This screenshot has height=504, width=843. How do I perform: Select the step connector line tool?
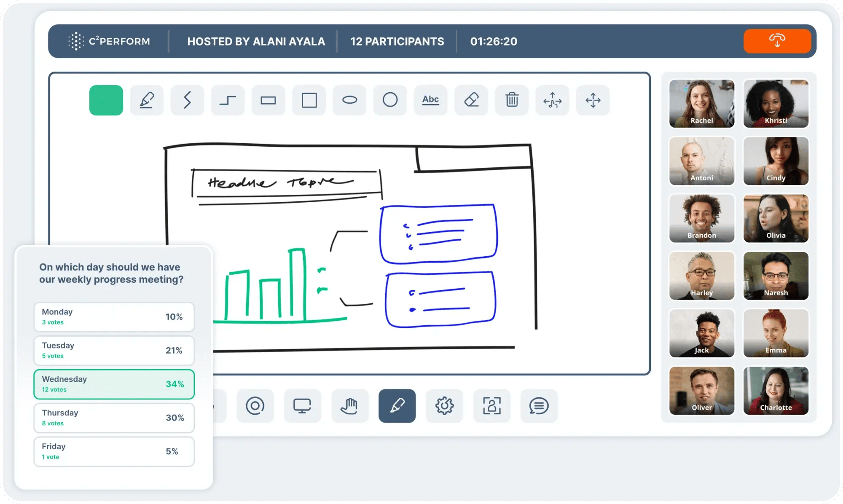[x=228, y=100]
